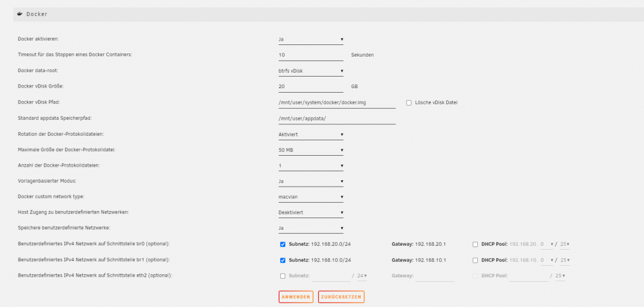Open the 'Vorlagenbasierter Modus' dropdown
Screen dimensions: 644x307
point(311,181)
